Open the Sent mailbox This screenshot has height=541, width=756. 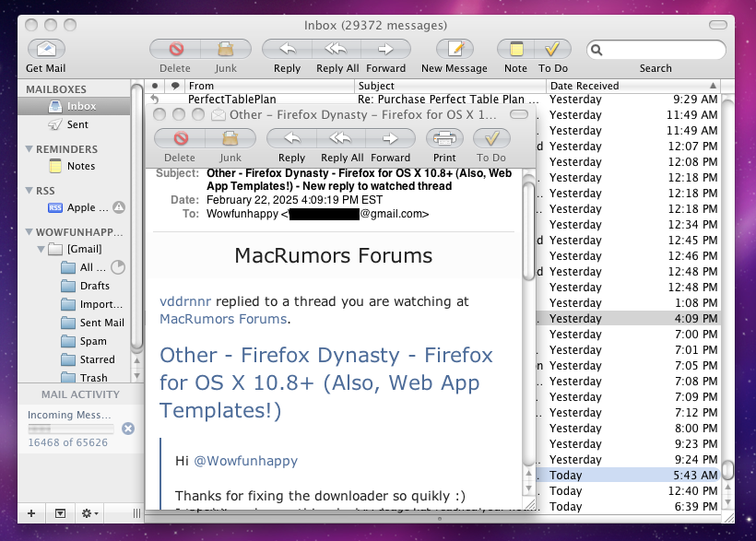tap(74, 124)
